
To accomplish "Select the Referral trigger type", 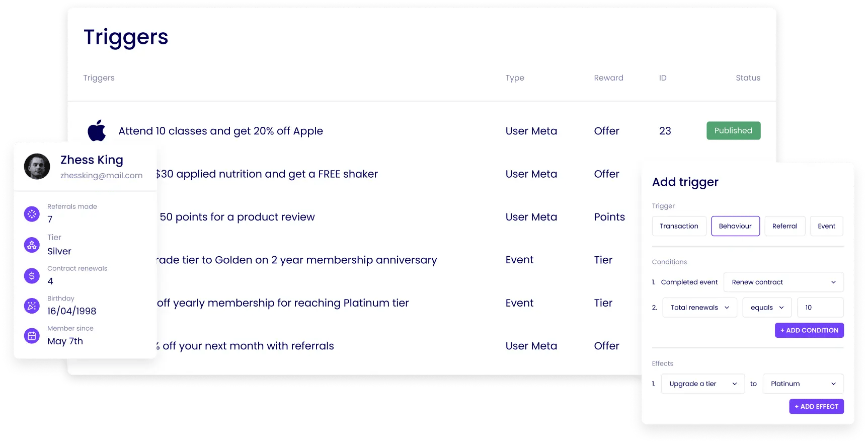I will (784, 226).
